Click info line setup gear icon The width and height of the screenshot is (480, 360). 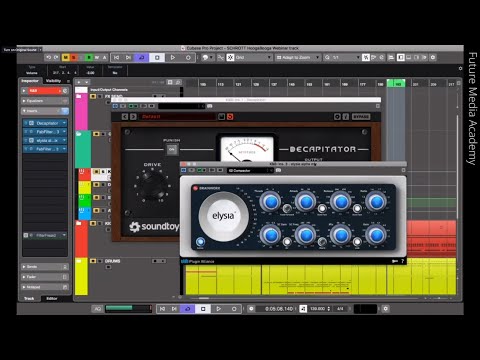[460, 68]
